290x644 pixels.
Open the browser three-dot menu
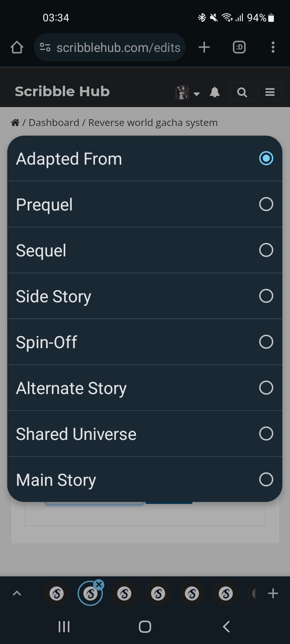click(273, 47)
